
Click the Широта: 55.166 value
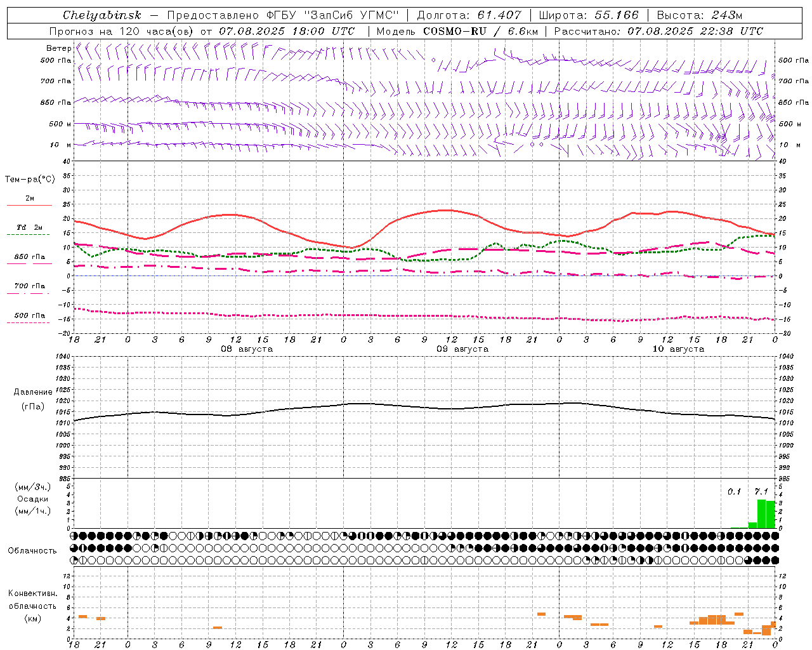589,15
